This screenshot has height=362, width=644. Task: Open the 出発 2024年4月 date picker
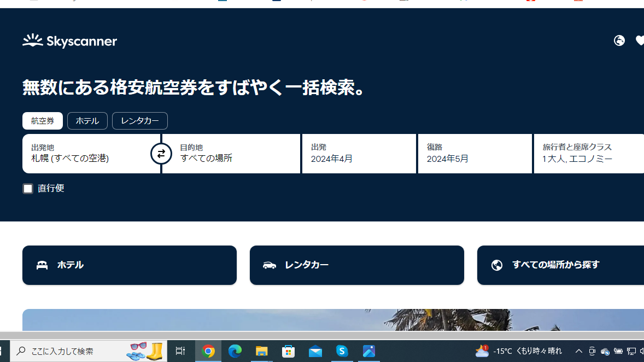(359, 154)
